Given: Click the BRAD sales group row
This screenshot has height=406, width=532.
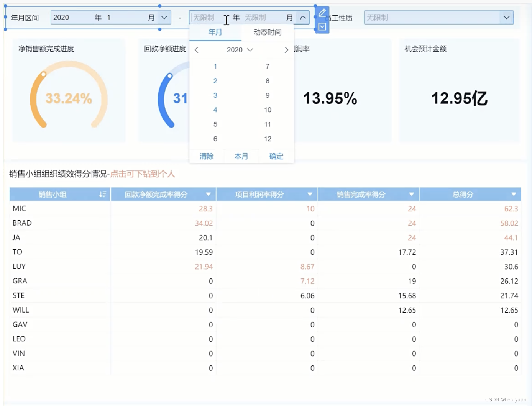Looking at the screenshot, I should [265, 223].
